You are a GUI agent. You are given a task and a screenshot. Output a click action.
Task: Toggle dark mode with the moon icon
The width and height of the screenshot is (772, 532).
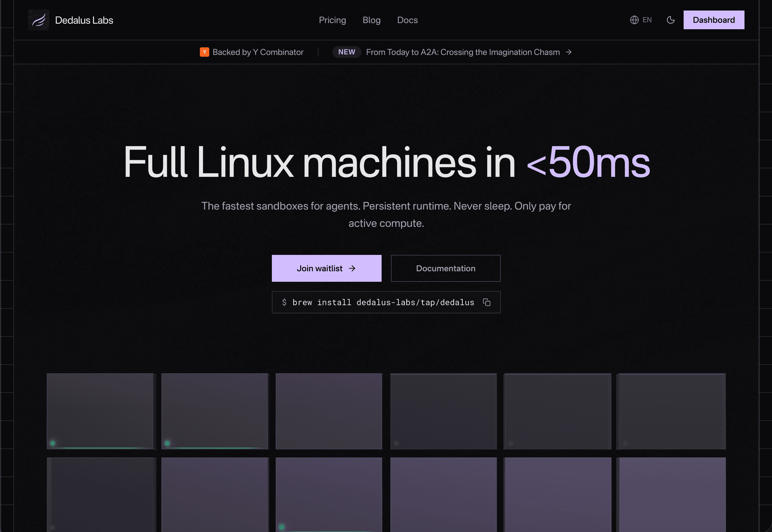(670, 20)
